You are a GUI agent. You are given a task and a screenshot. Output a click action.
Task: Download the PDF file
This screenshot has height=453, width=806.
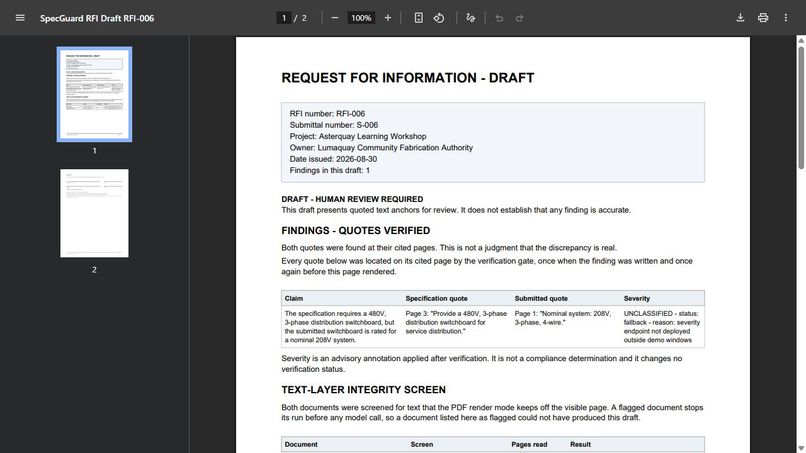click(740, 18)
